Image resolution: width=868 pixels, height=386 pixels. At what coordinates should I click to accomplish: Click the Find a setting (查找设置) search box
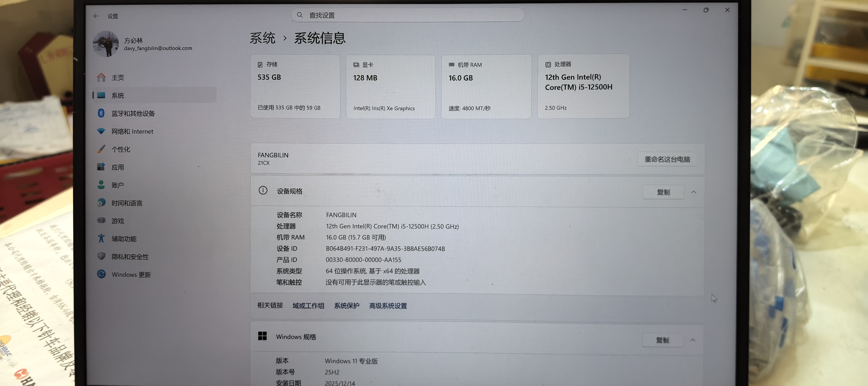pyautogui.click(x=408, y=15)
